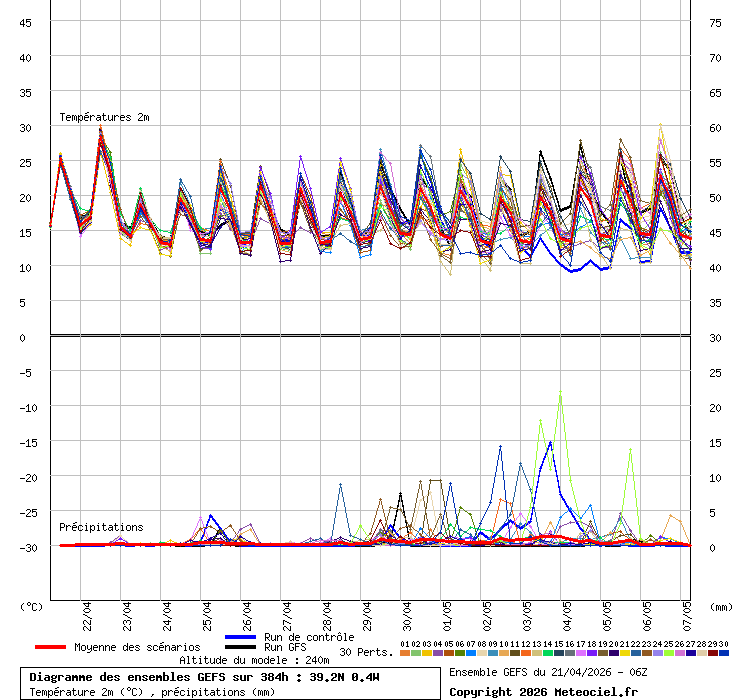Click the 07/05 date at axis end
The width and height of the screenshot is (740, 700).
click(x=688, y=612)
